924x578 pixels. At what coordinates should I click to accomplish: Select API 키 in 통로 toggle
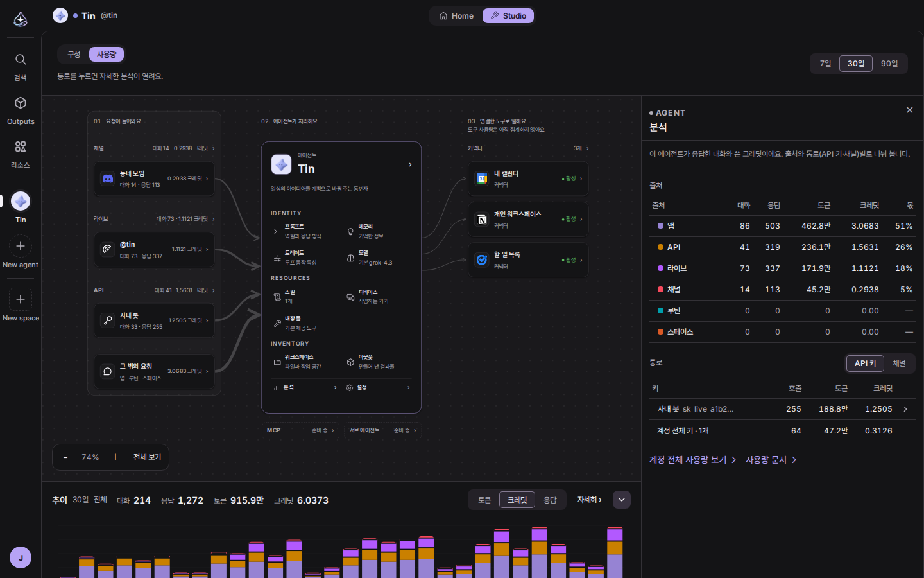865,363
